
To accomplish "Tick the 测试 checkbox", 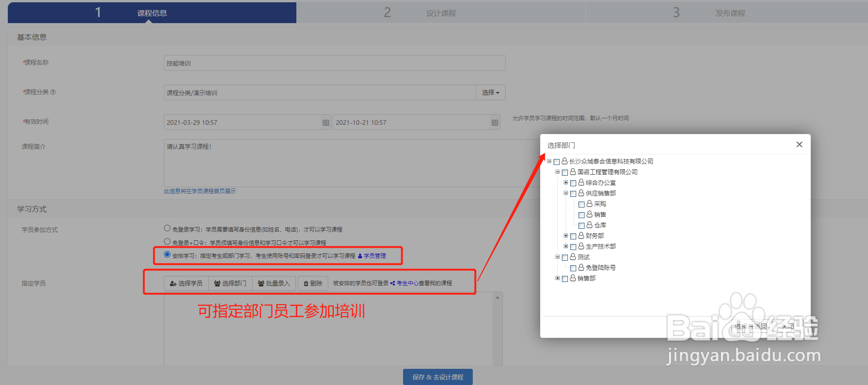I will point(565,257).
